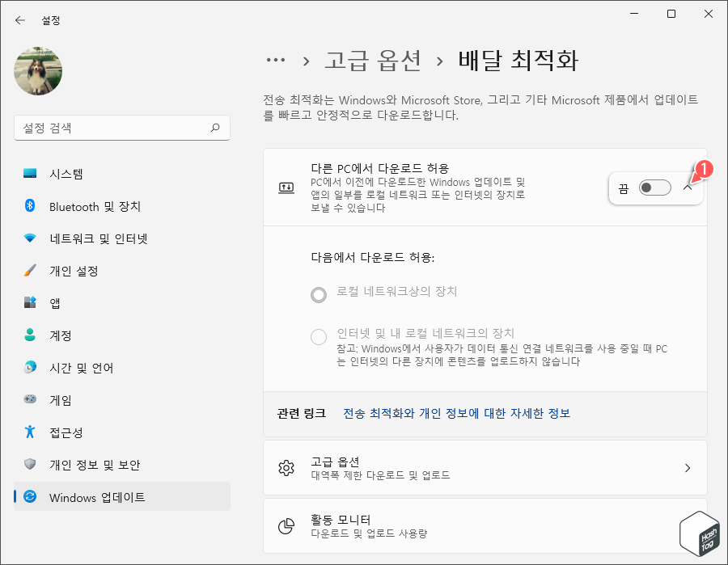Click the 개인 정보 및 보안 shield icon
The image size is (728, 565).
point(30,464)
